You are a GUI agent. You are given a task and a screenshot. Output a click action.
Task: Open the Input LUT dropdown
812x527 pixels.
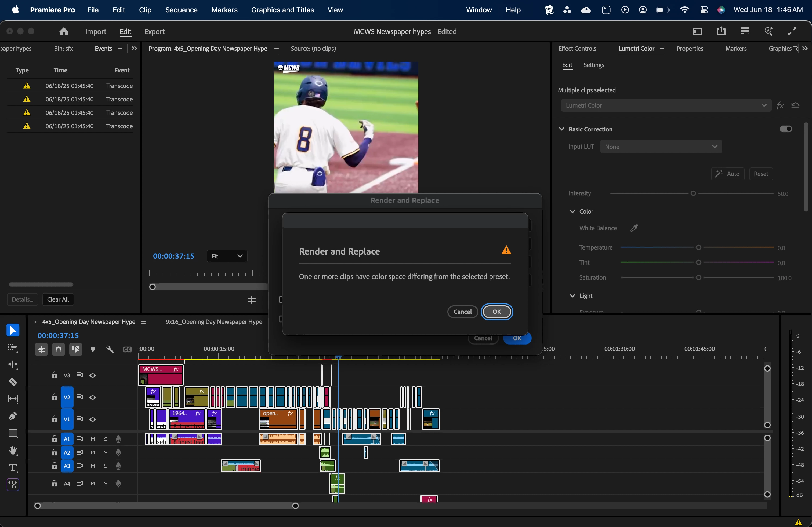661,147
